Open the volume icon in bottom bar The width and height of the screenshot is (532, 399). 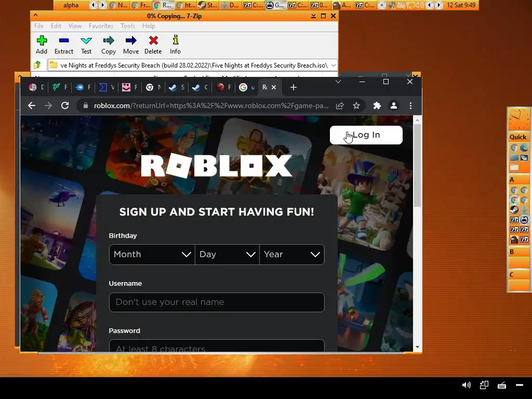(x=467, y=385)
